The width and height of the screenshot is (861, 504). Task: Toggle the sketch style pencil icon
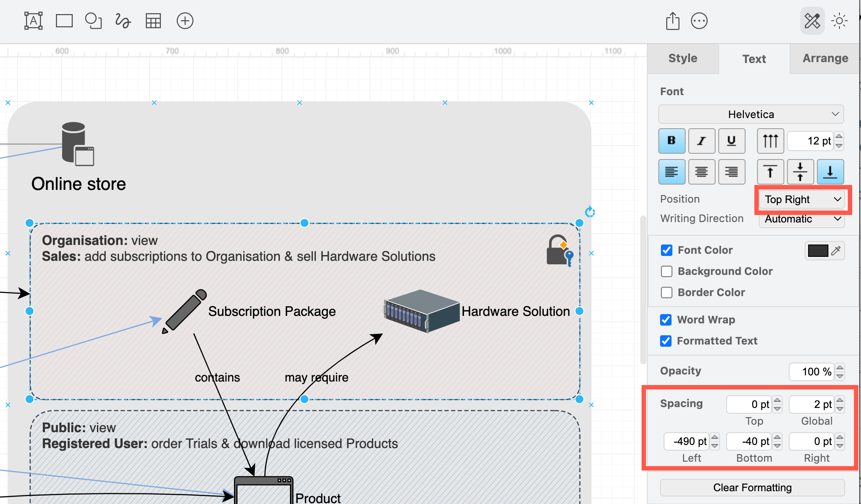click(x=812, y=21)
